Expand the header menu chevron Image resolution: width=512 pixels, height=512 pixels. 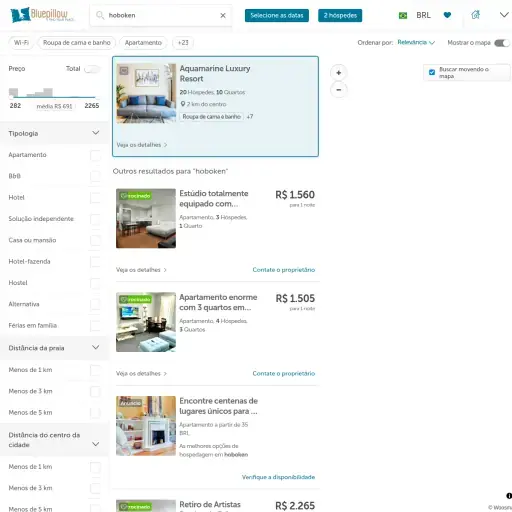504,15
